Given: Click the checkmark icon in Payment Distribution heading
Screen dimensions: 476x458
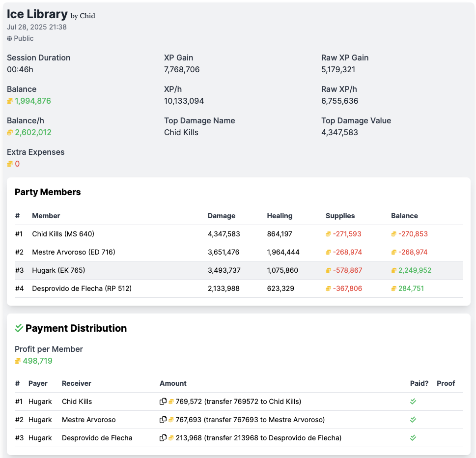Looking at the screenshot, I should [x=19, y=328].
